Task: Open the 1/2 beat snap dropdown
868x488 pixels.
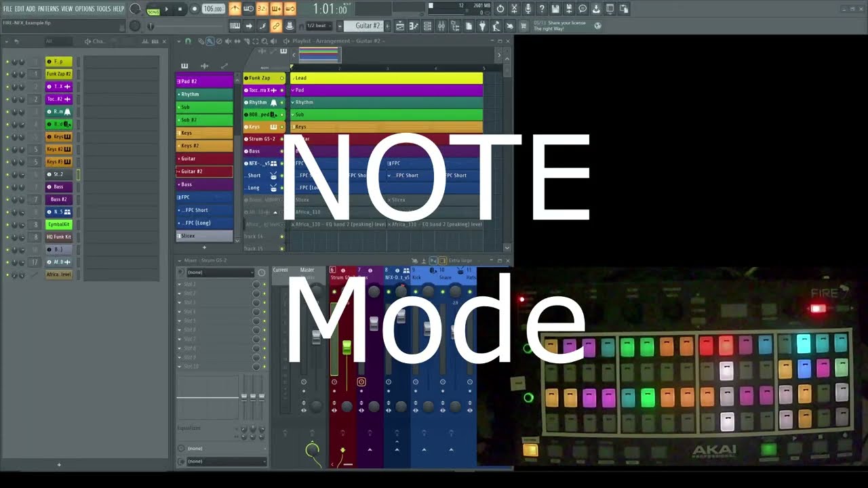Action: [320, 26]
